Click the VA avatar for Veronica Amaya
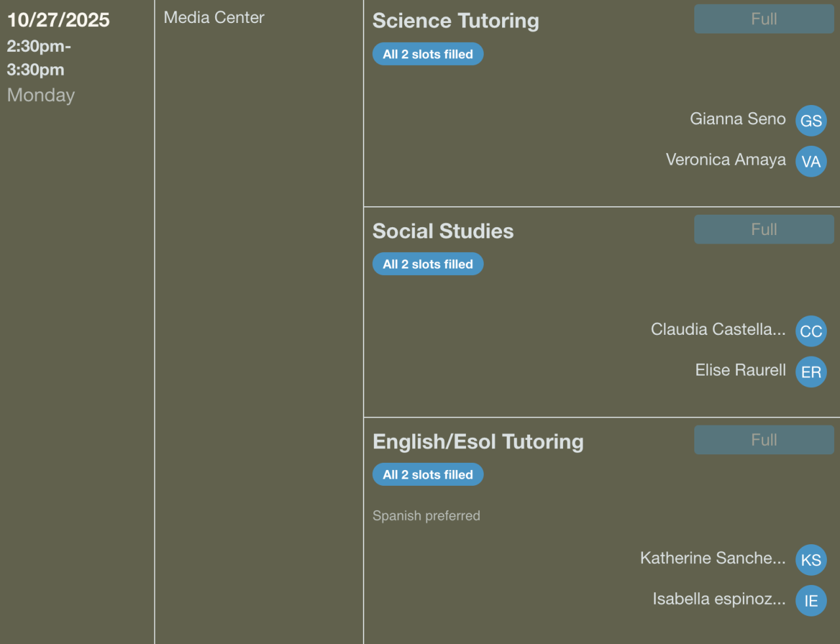This screenshot has width=840, height=644. (810, 161)
